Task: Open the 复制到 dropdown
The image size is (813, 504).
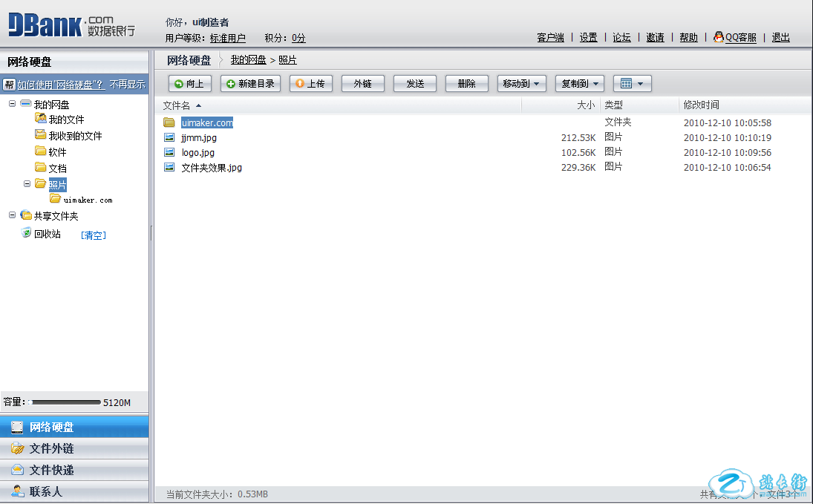Action: coord(580,84)
